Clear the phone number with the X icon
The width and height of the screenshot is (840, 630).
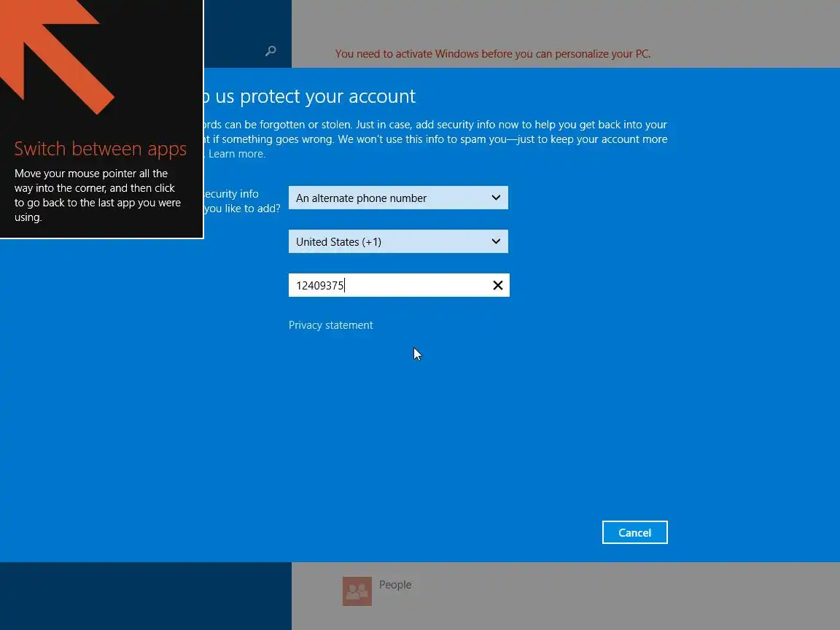point(498,285)
